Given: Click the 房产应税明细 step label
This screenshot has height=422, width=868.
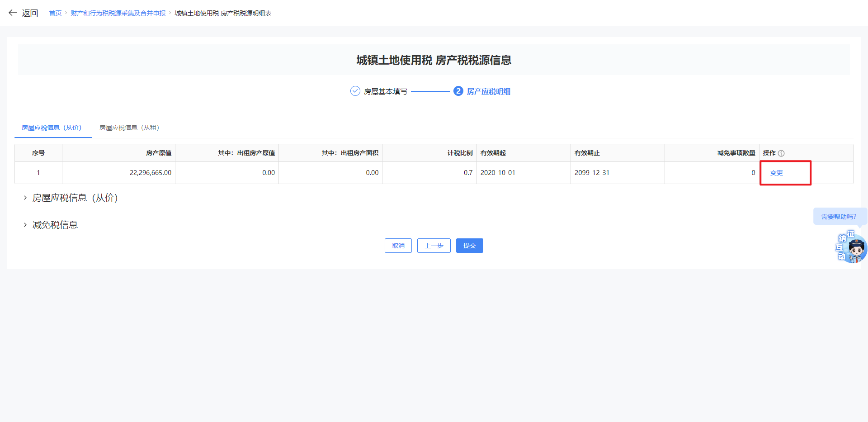Looking at the screenshot, I should [x=488, y=92].
